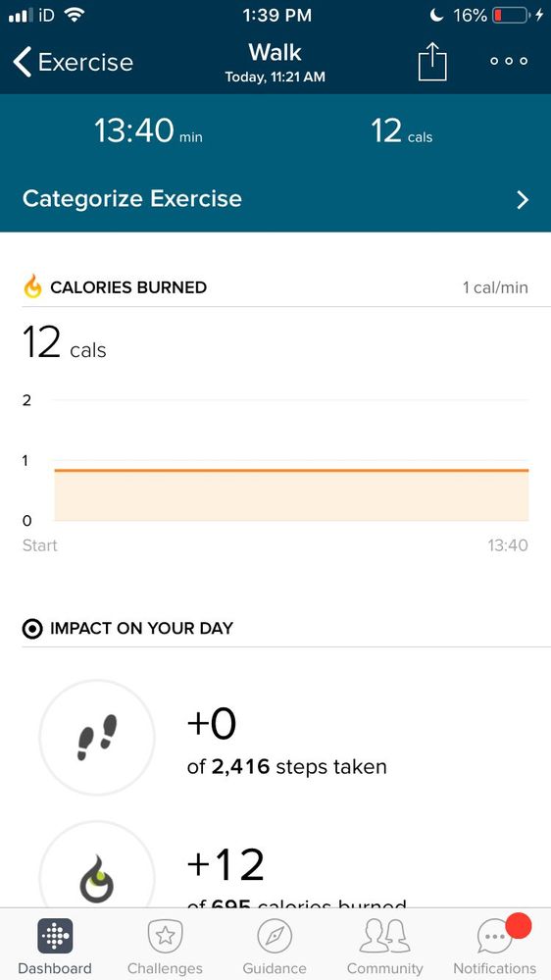Screen dimensions: 551x980
Task: Tap the battery indicator in status bar
Action: click(x=511, y=16)
